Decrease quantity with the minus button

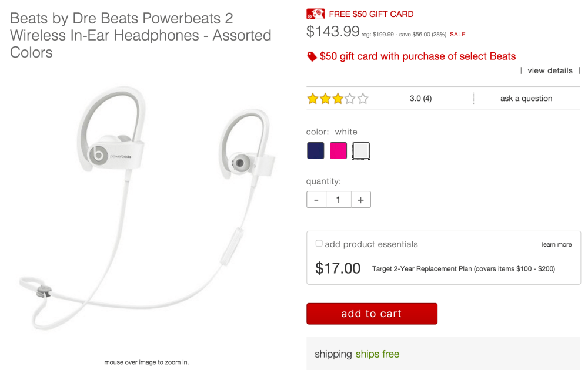click(316, 200)
